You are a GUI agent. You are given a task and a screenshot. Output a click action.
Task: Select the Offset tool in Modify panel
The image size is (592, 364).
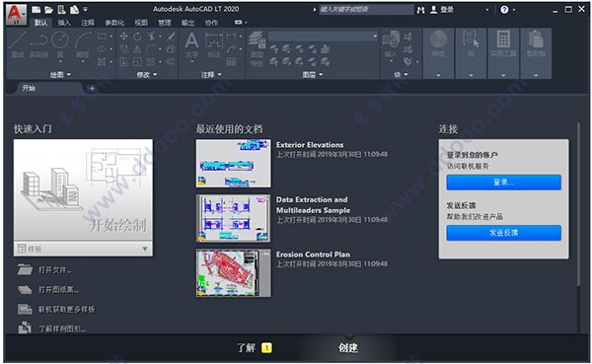point(171,61)
